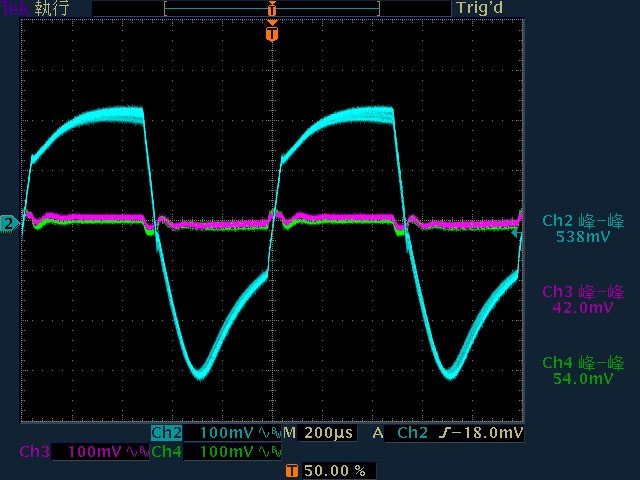Click the Ch3 AC coupling bandwidth symbol
This screenshot has height=480, width=640.
138,452
